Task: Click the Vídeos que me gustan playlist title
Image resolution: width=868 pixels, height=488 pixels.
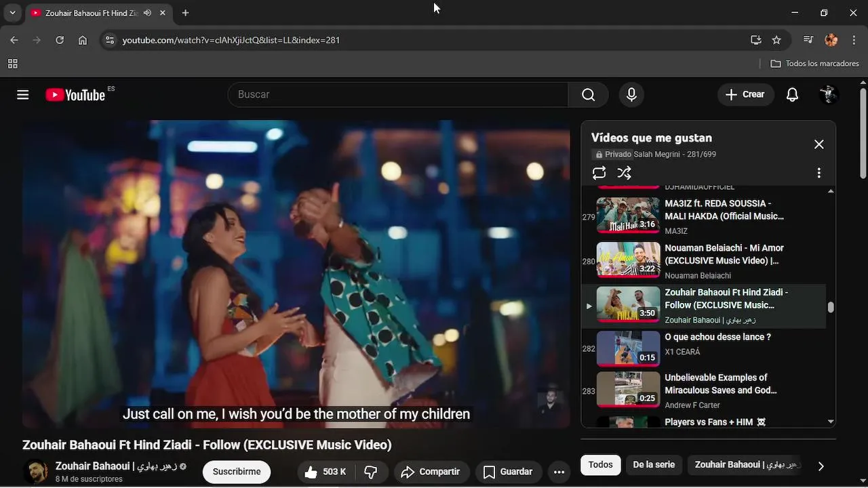Action: pyautogui.click(x=651, y=138)
